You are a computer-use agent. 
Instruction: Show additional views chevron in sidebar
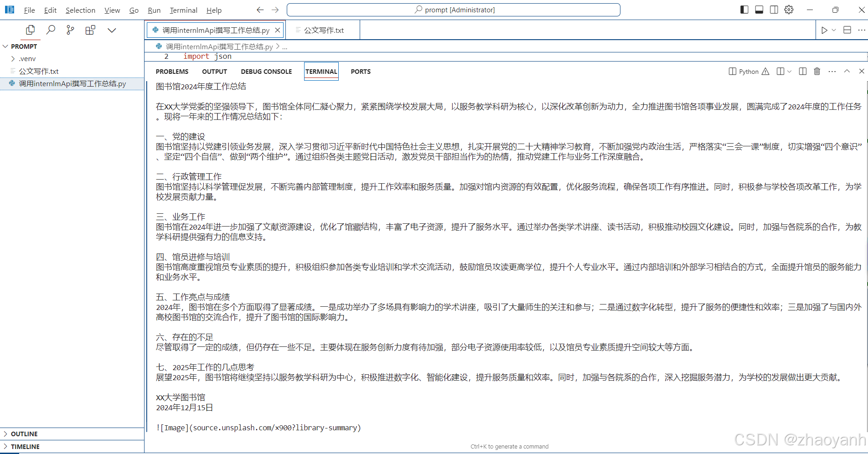(x=112, y=30)
